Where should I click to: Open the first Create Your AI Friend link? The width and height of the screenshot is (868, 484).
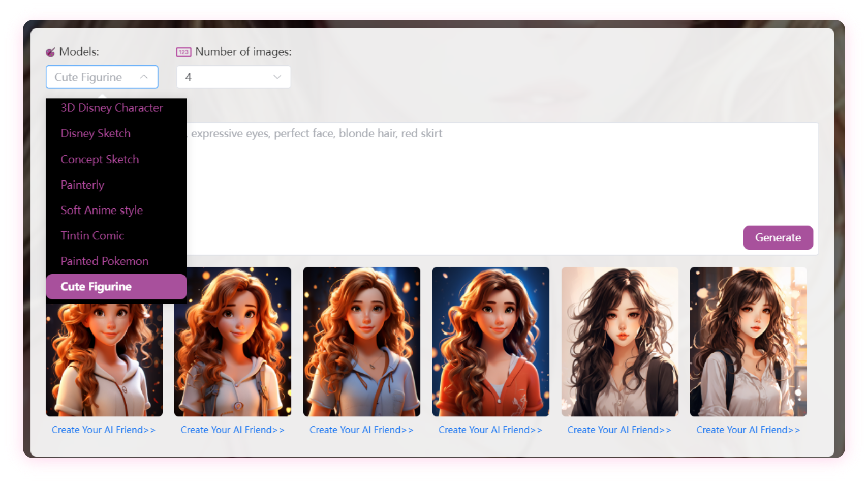(x=104, y=430)
